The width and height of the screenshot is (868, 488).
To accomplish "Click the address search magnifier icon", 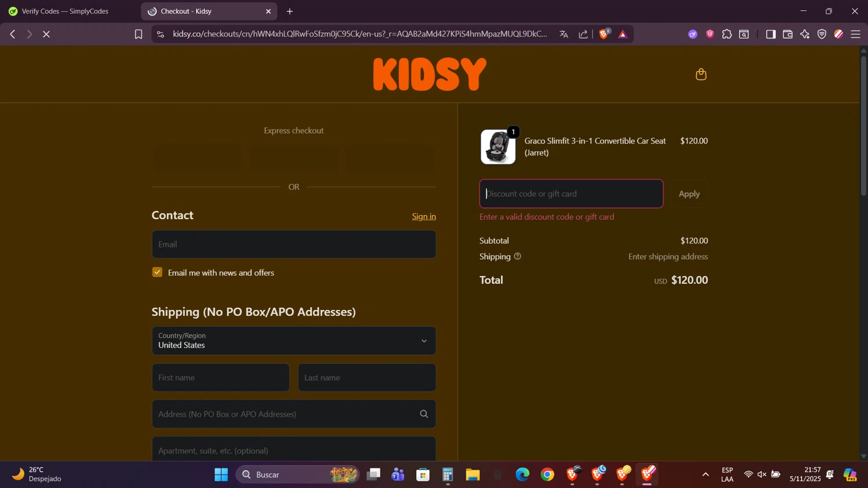I will (x=424, y=414).
